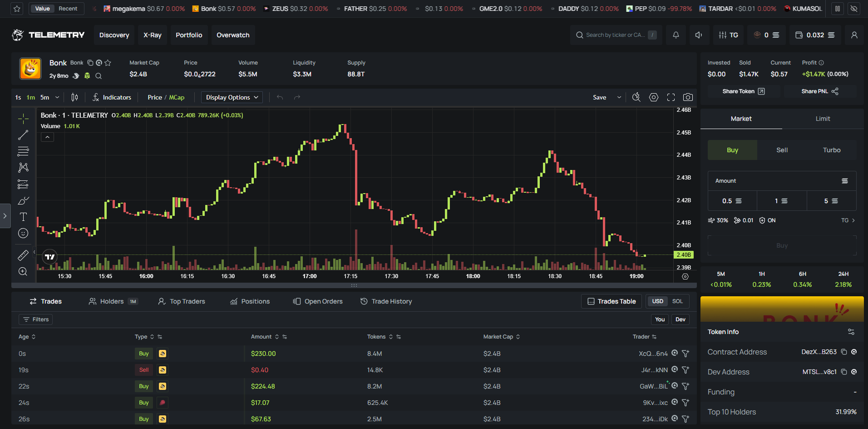Screen dimensions: 868x429
Task: Toggle the Price / MCap chart mode
Action: tap(166, 97)
